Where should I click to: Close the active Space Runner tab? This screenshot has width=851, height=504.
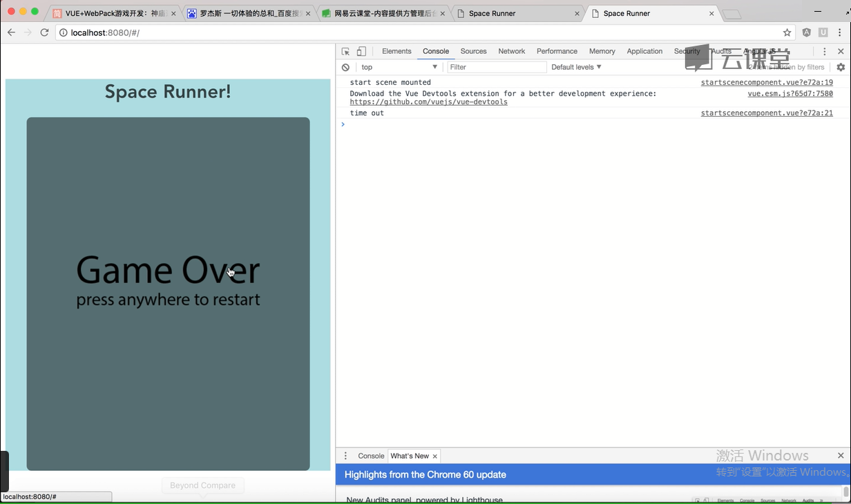click(711, 13)
